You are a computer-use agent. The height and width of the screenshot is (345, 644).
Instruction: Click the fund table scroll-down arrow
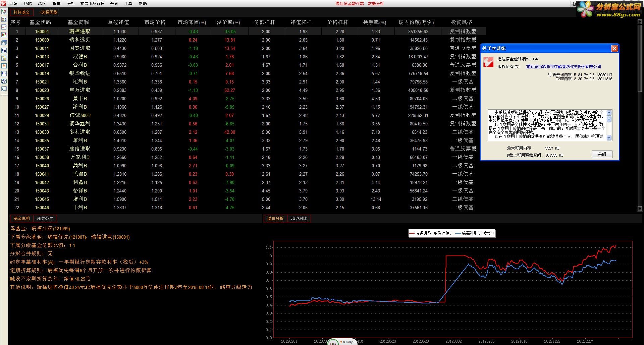[639, 209]
